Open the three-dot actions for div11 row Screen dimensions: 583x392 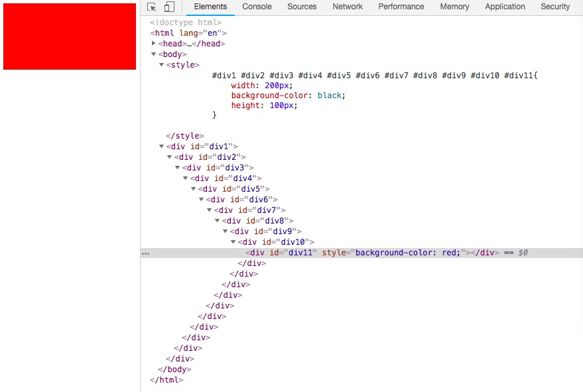[x=146, y=253]
